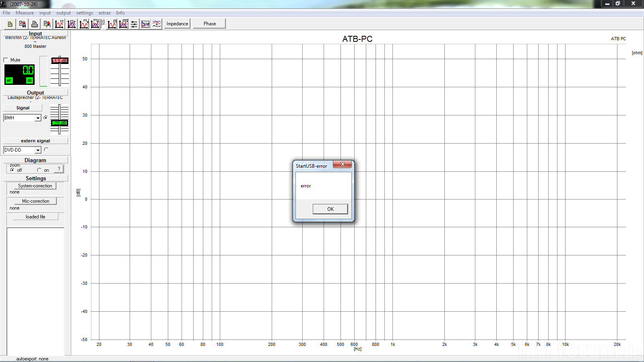Click the horizontal sliders settings toolbar icon
Viewport: 644px width, 362px height.
coord(134,24)
